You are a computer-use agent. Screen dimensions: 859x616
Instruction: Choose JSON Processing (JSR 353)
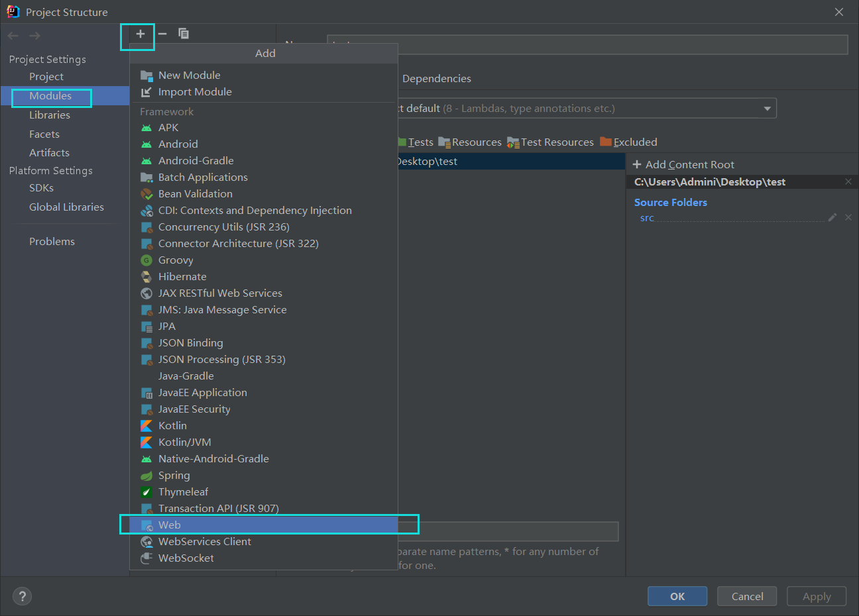(264, 360)
